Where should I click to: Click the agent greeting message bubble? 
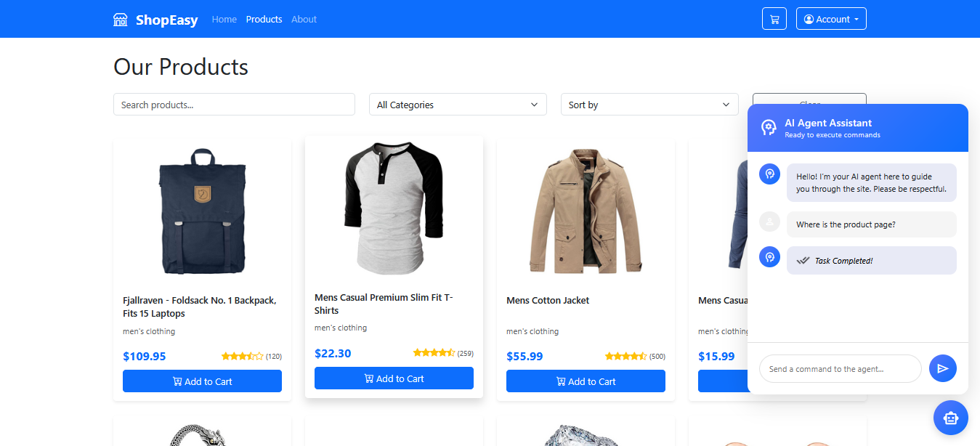pos(872,182)
